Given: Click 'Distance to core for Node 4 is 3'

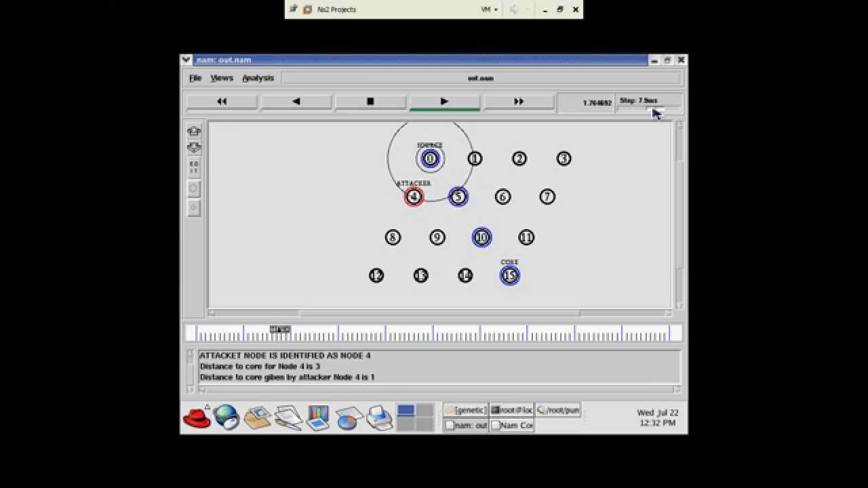Looking at the screenshot, I should click(x=260, y=366).
